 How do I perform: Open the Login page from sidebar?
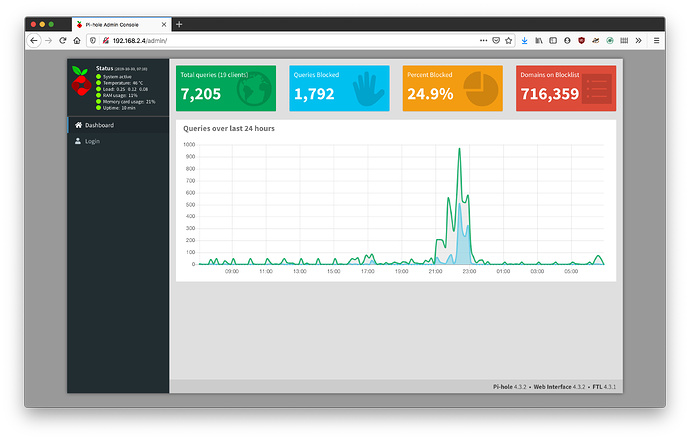coord(92,141)
